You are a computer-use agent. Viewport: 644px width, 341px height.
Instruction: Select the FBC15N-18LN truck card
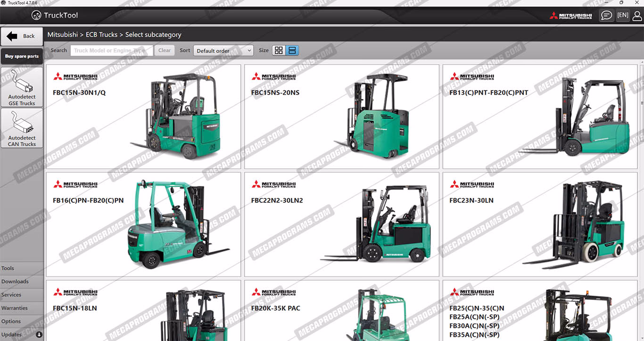(x=143, y=310)
